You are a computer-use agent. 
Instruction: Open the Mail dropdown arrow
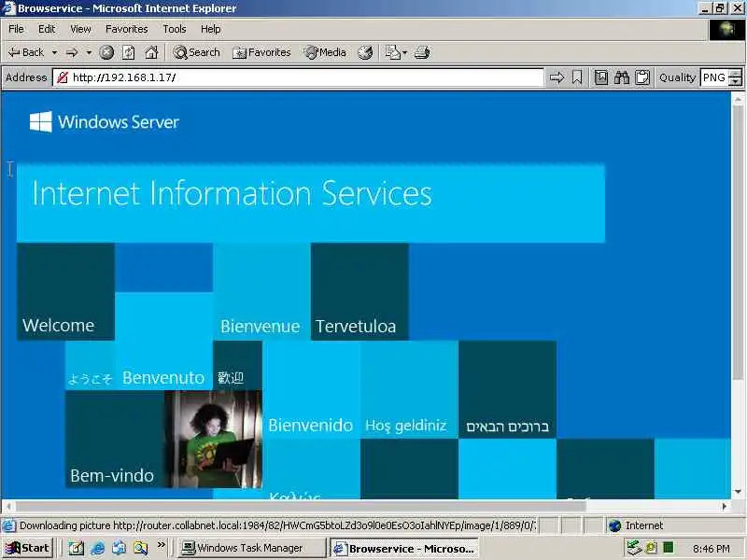point(405,52)
